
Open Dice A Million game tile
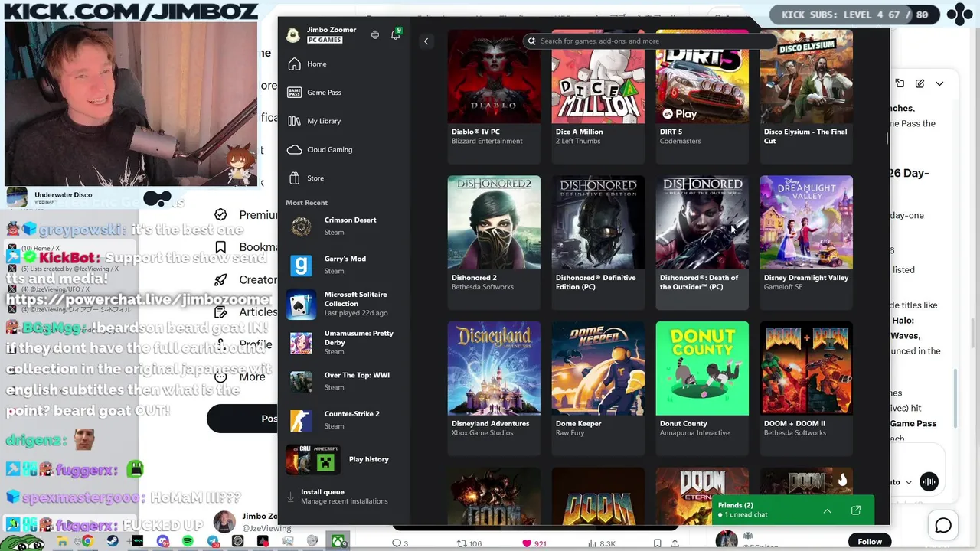[x=598, y=96]
